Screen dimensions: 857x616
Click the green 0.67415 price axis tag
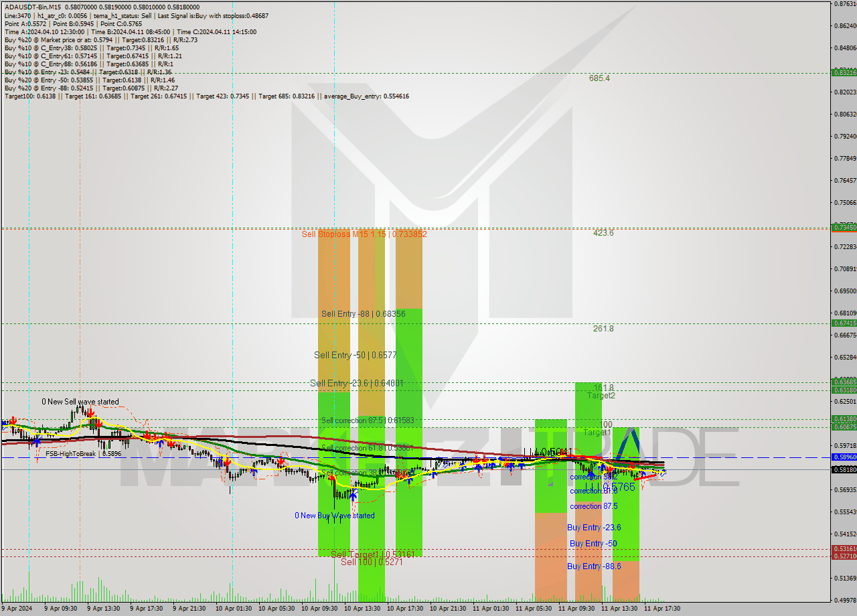click(x=844, y=323)
